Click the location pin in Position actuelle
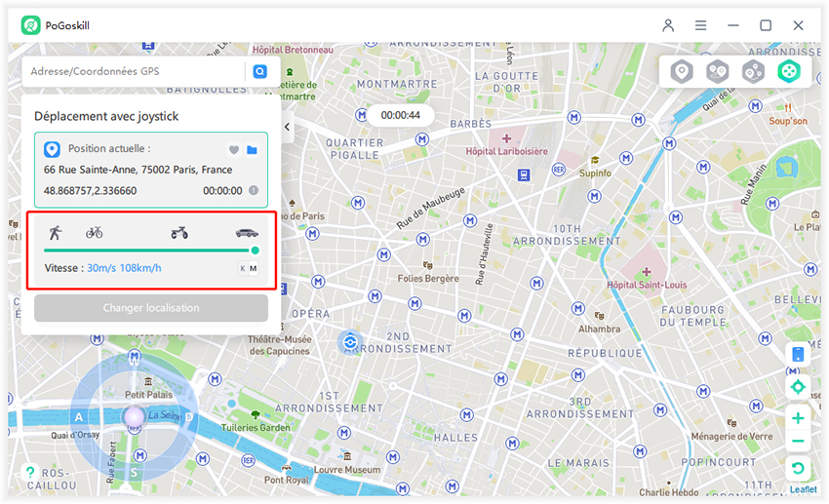 [52, 149]
